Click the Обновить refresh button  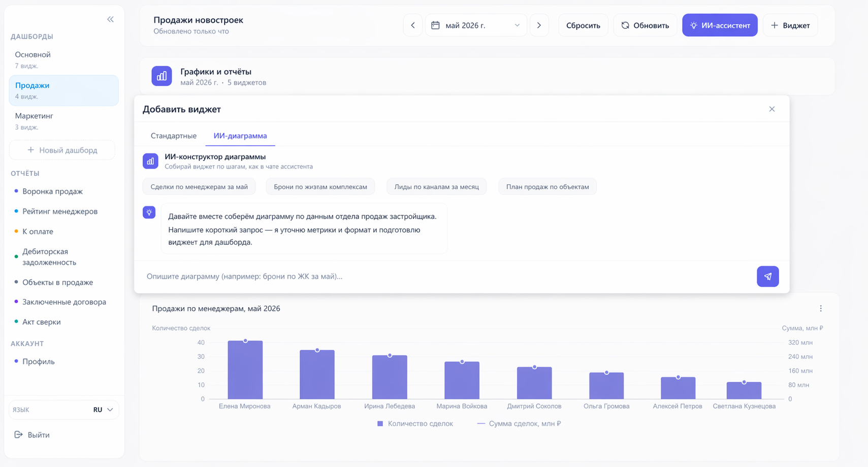pos(645,25)
